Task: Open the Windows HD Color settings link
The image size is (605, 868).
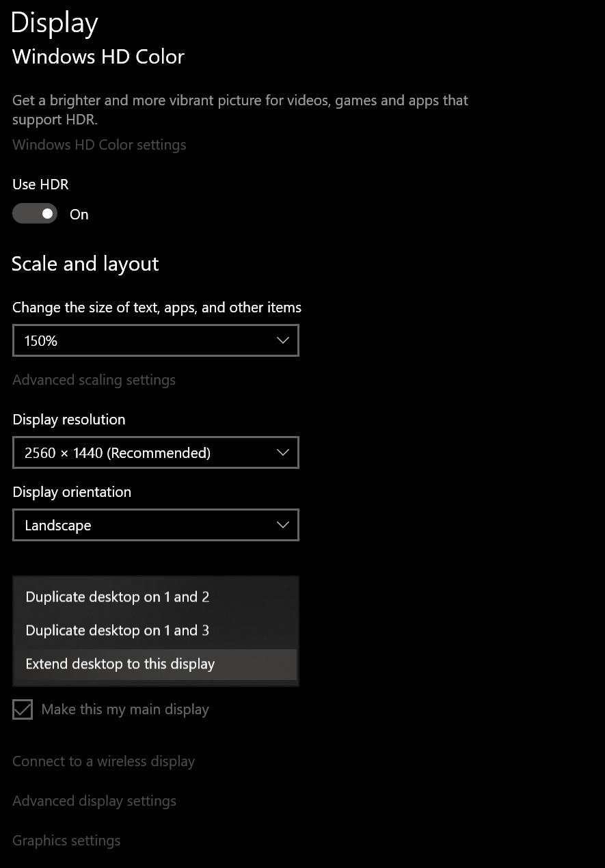Action: 99,145
